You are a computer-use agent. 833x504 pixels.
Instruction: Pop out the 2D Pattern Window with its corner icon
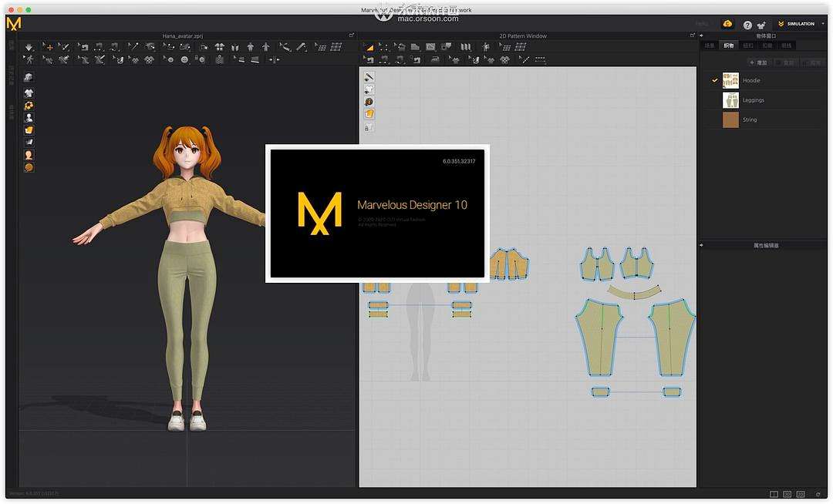tap(692, 35)
